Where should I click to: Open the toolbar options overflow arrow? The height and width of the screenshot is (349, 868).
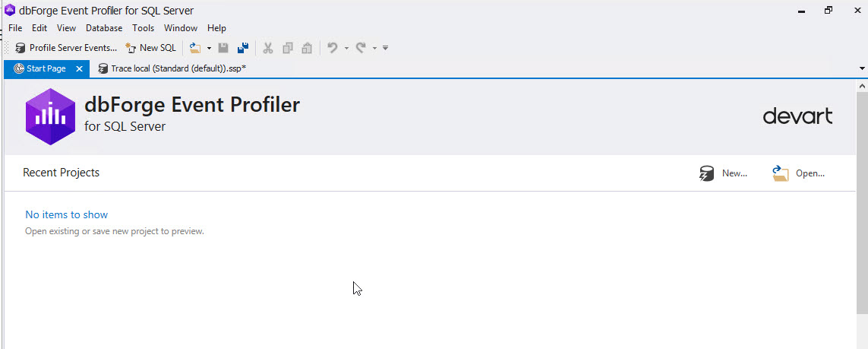coord(386,48)
